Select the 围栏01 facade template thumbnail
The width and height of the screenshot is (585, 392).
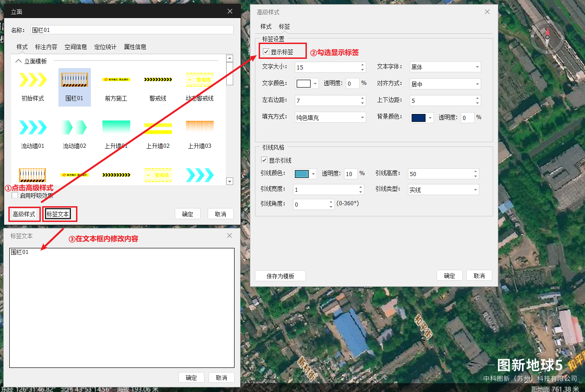(x=74, y=81)
